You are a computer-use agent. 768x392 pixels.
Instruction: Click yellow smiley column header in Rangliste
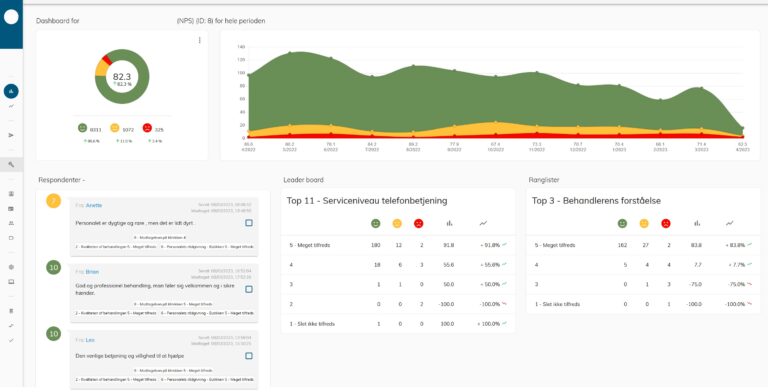point(644,223)
